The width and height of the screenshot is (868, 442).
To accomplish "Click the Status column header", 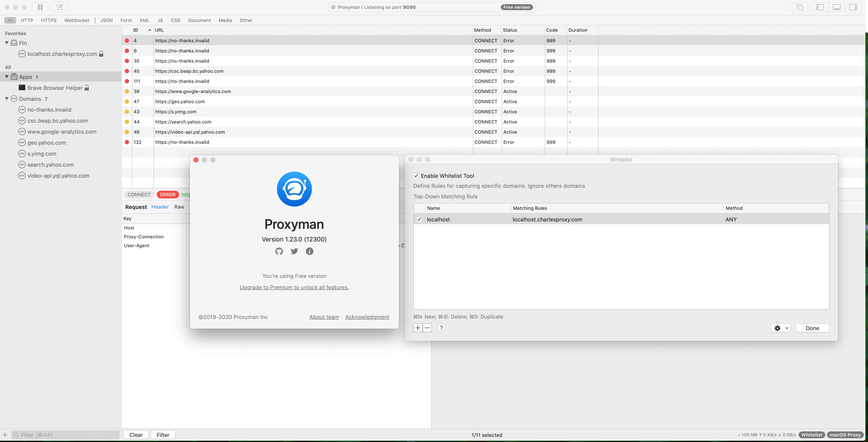I will pyautogui.click(x=523, y=30).
